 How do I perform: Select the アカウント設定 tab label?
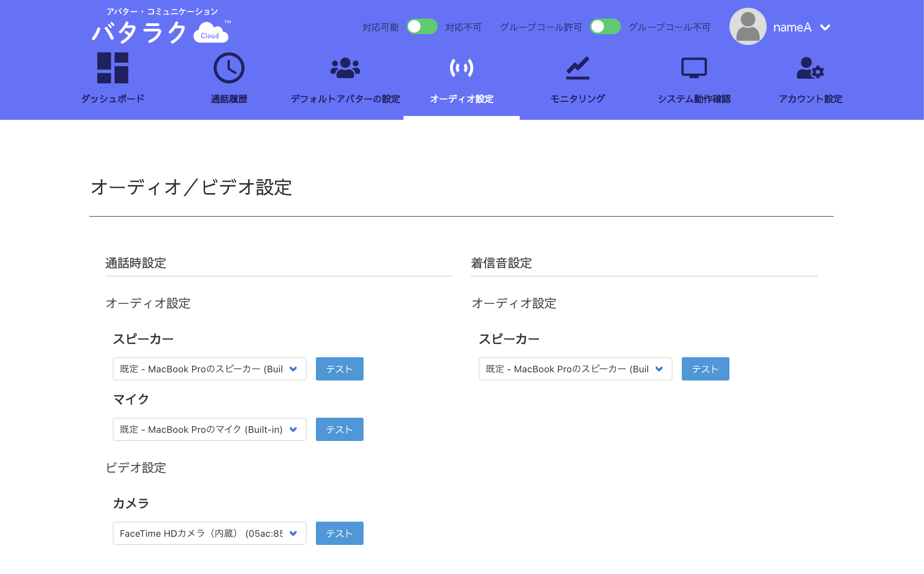pyautogui.click(x=810, y=99)
